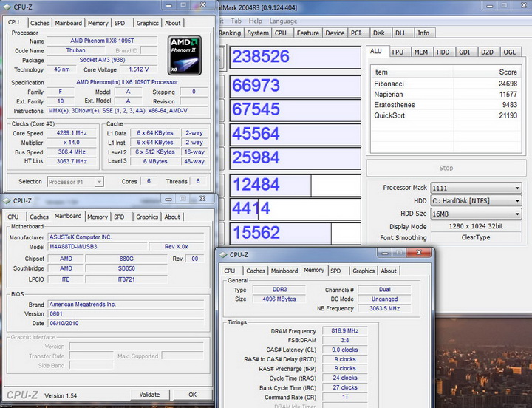Click BIOS Date 06/10/2010 field
532x408 pixels.
(x=126, y=323)
